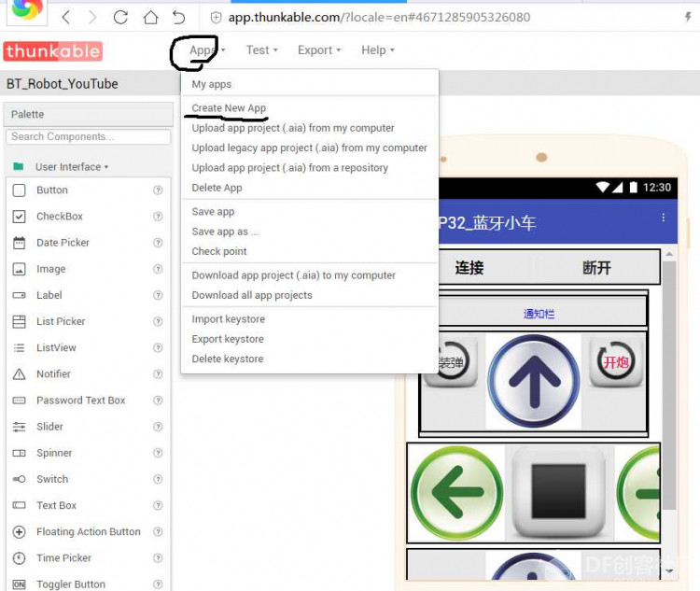The height and width of the screenshot is (591, 700).
Task: Click the Thunkable logo
Action: click(x=52, y=51)
